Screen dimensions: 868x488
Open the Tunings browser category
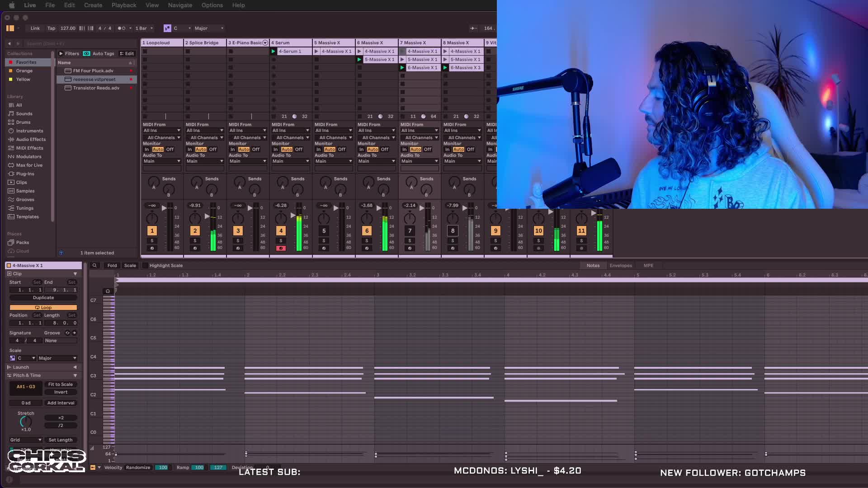pos(24,208)
